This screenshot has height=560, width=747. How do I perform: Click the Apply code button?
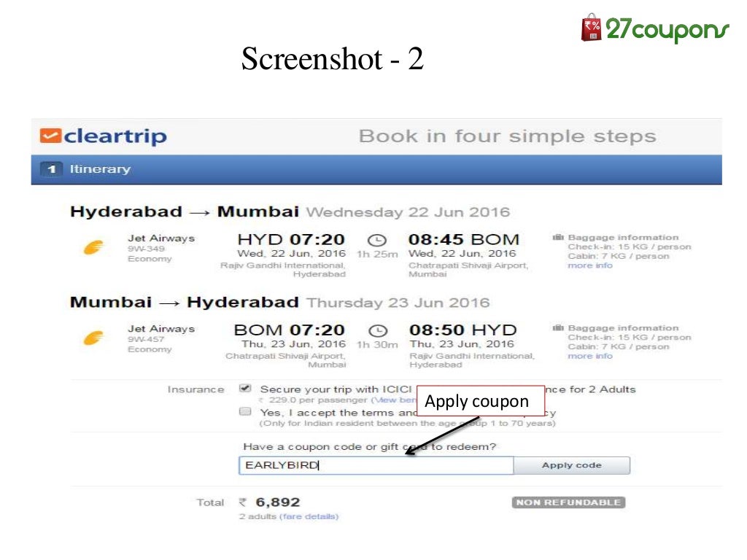pyautogui.click(x=572, y=465)
